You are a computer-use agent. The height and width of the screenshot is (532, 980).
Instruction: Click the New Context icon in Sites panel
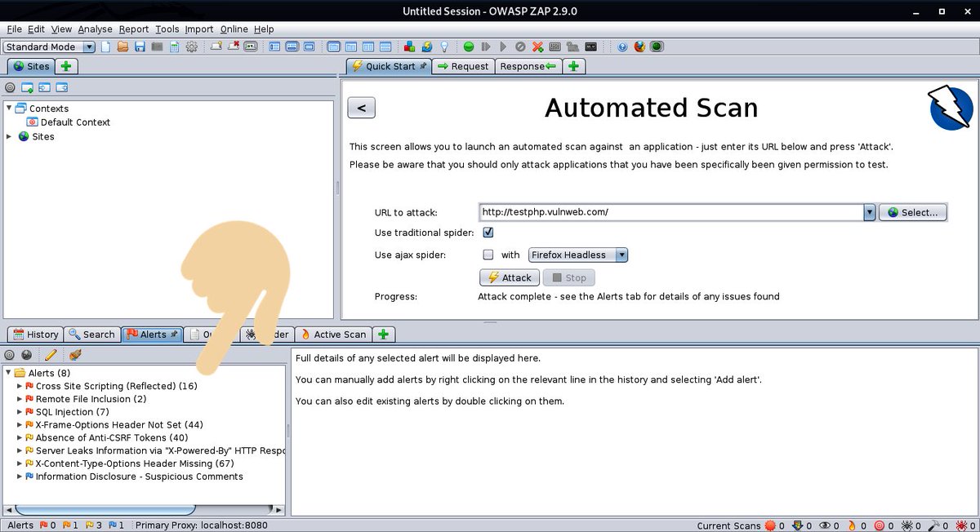pos(27,87)
